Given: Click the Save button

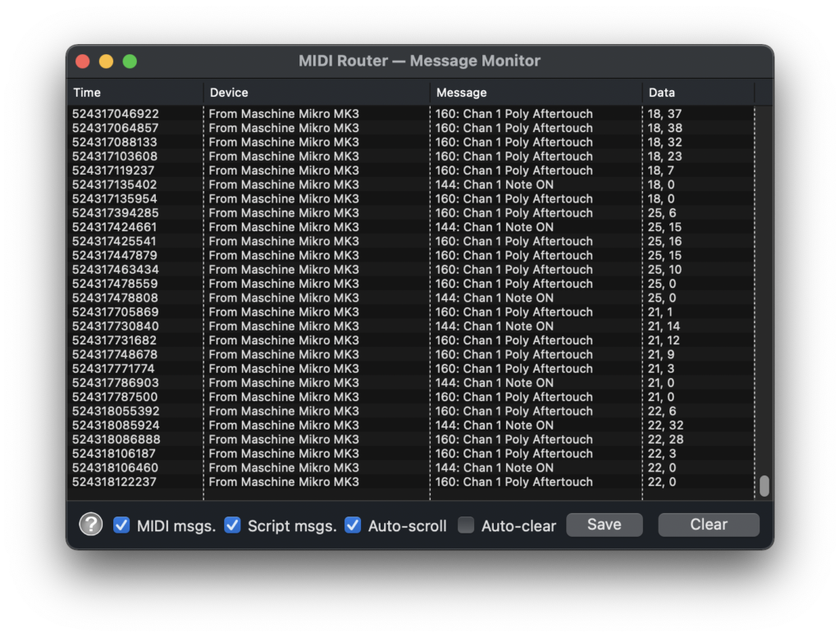Looking at the screenshot, I should coord(605,525).
